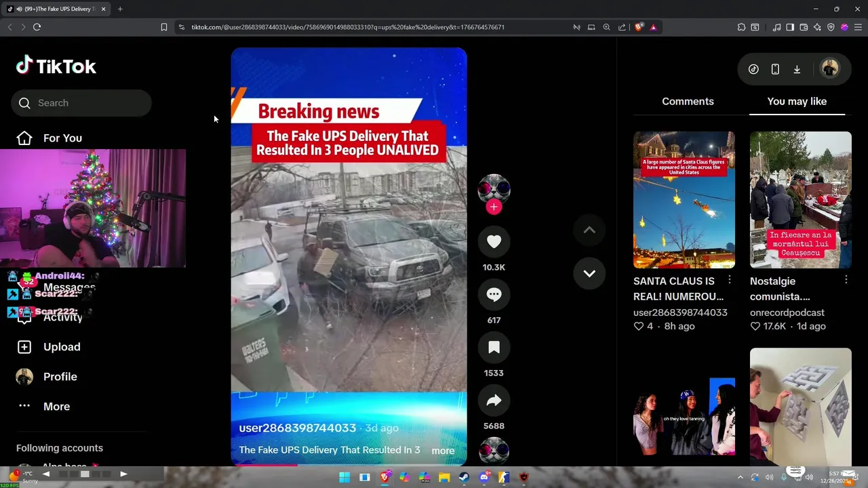Switch to the Comments tab
The height and width of the screenshot is (488, 868).
pyautogui.click(x=688, y=101)
